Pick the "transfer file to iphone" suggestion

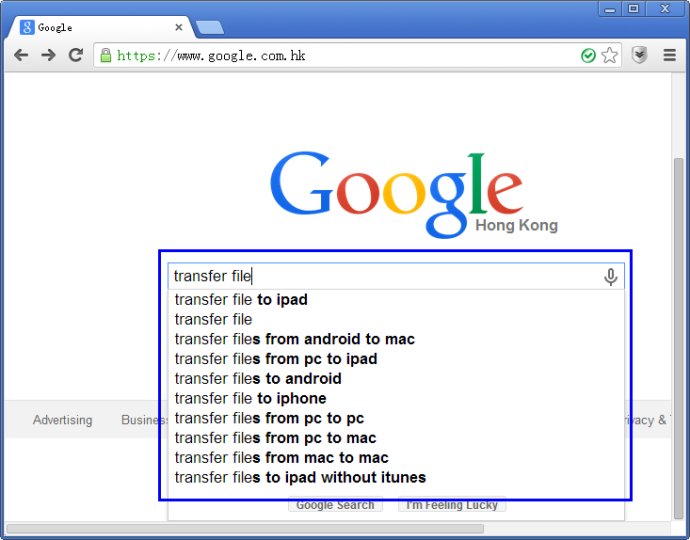[x=250, y=398]
